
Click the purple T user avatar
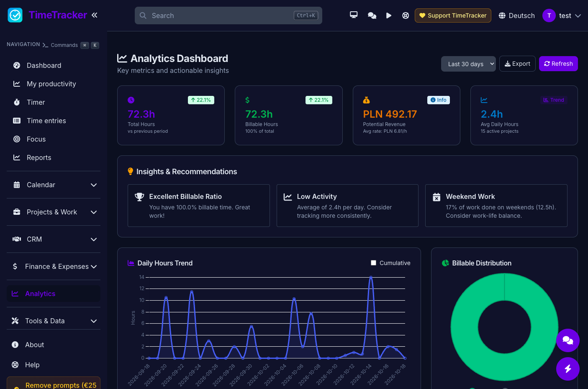tap(549, 15)
